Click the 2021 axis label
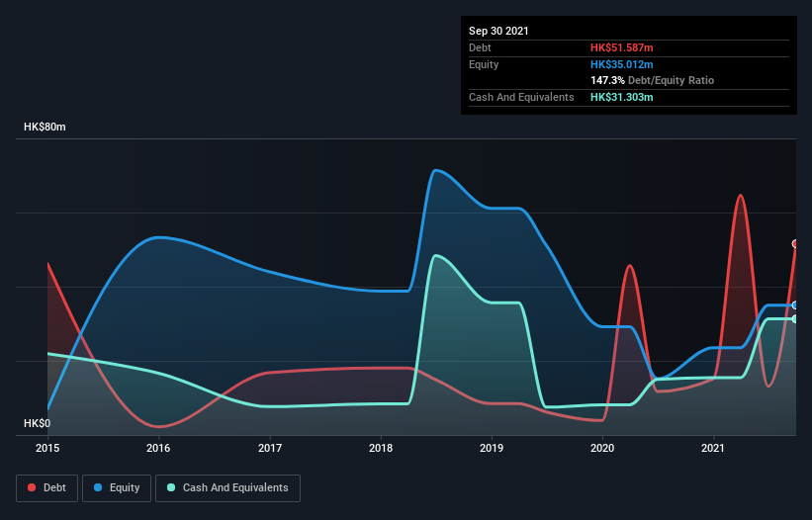 point(713,448)
